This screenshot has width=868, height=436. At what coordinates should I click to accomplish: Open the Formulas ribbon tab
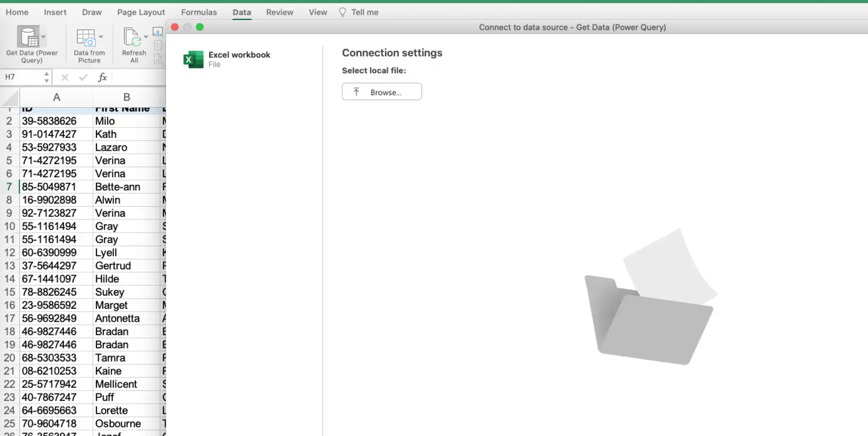click(x=199, y=12)
